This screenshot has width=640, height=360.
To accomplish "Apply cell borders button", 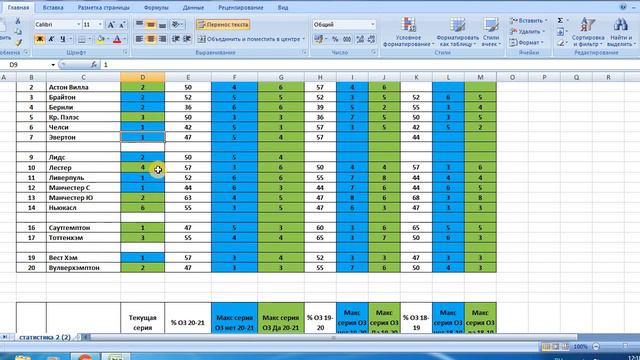I will pyautogui.click(x=82, y=39).
